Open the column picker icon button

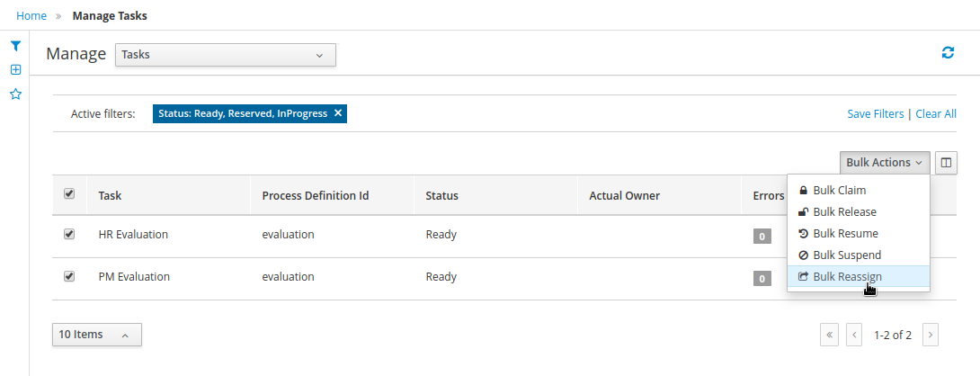[x=946, y=163]
